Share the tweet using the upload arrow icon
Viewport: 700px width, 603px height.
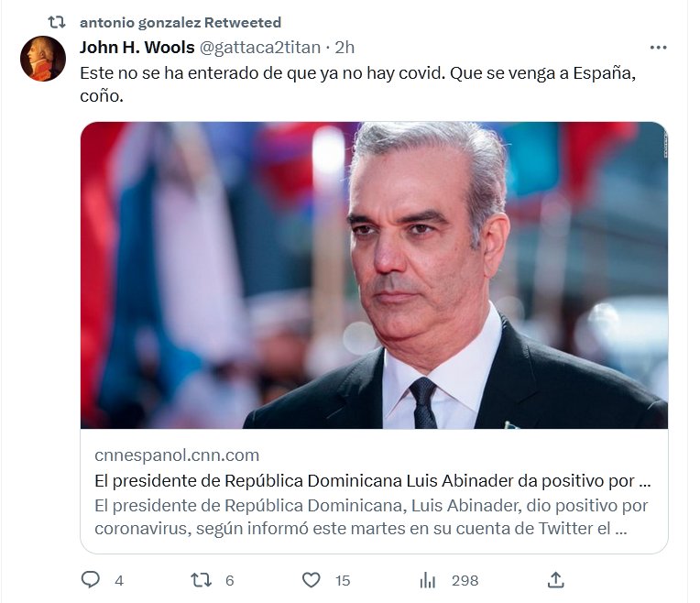click(x=556, y=580)
